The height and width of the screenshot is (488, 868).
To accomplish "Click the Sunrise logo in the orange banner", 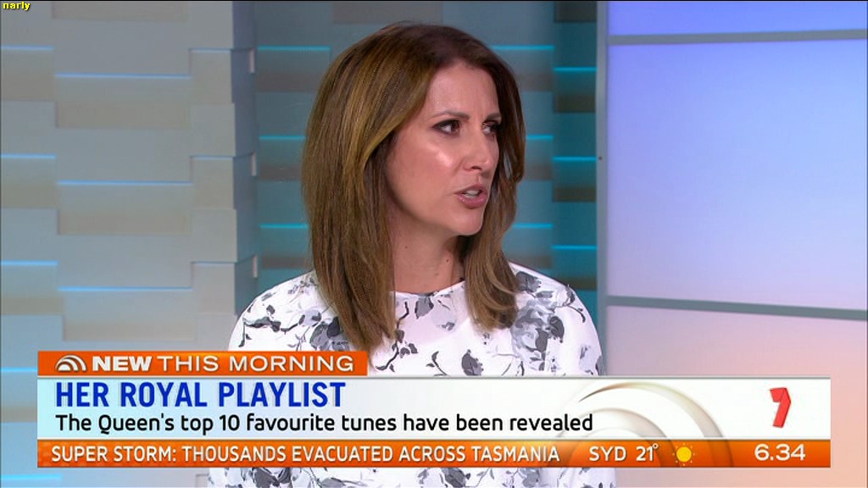I will (x=70, y=364).
